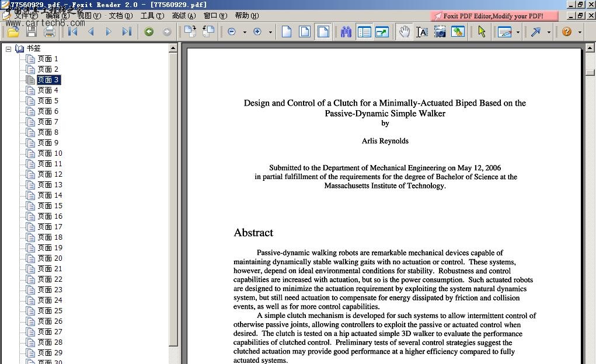This screenshot has height=364, width=596.
Task: Click the Print icon in toolbar
Action: click(50, 32)
